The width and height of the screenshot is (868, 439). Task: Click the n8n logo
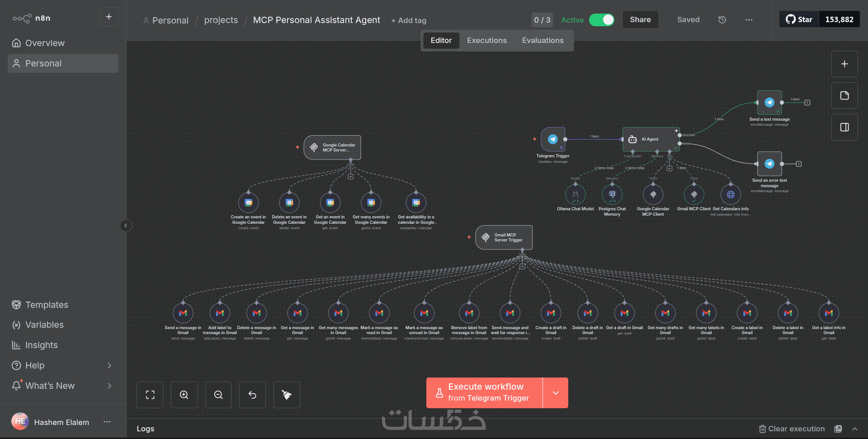pyautogui.click(x=31, y=18)
